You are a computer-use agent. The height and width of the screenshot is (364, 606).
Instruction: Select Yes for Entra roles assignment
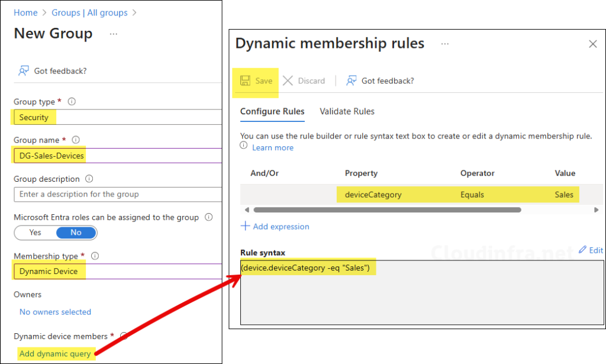(36, 233)
